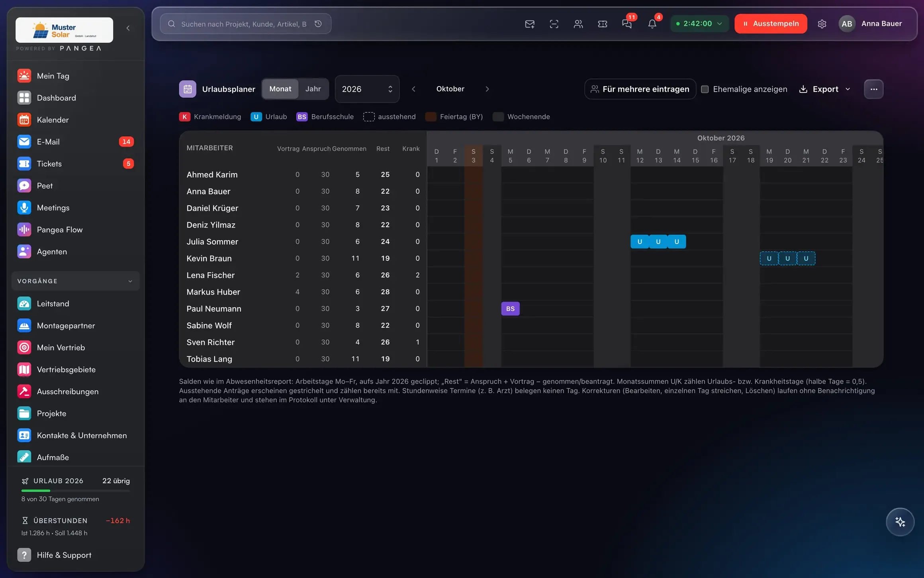This screenshot has height=578, width=924.
Task: Click the search history clock icon
Action: pyautogui.click(x=318, y=24)
